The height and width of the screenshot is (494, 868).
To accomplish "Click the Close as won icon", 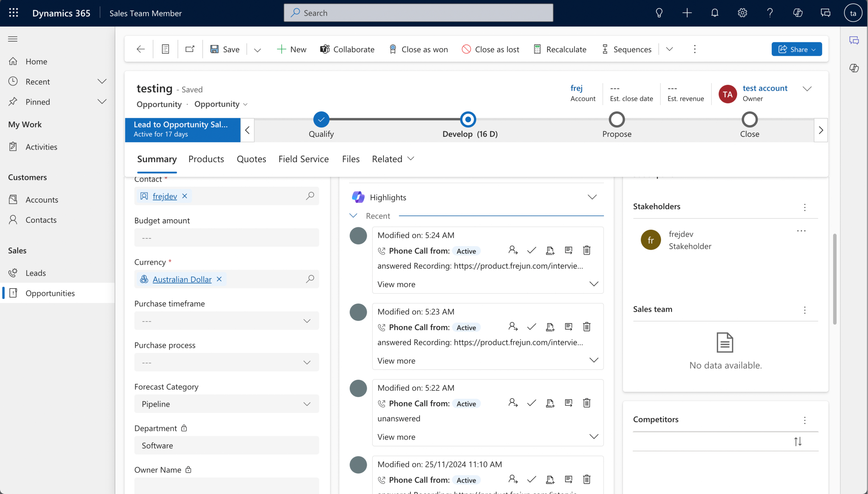I will pos(393,49).
